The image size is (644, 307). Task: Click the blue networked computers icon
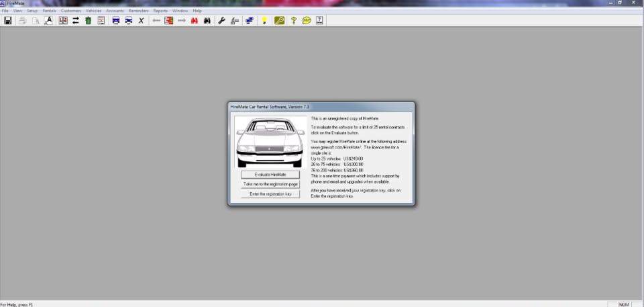[250, 21]
